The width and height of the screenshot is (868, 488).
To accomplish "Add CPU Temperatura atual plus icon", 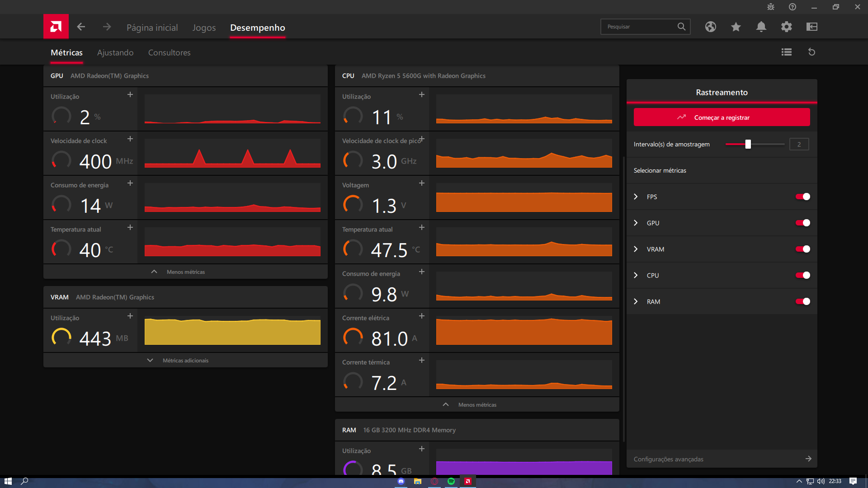I will point(422,227).
